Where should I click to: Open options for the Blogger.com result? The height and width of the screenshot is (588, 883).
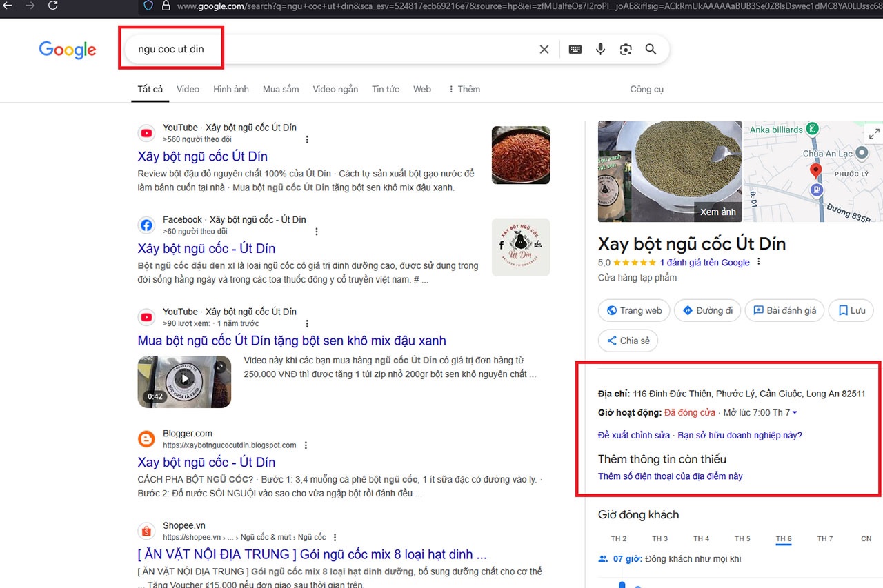pyautogui.click(x=306, y=445)
